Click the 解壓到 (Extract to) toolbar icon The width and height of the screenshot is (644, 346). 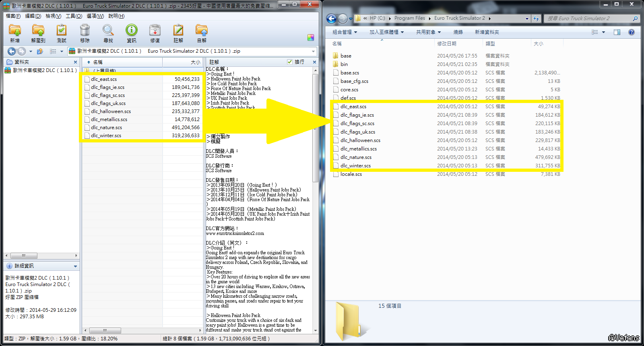(x=38, y=33)
